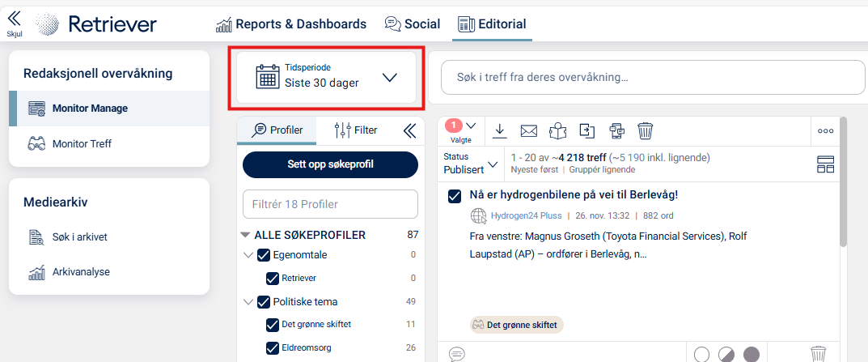
Task: Collapse sidebar with the Skjul arrows
Action: (x=15, y=23)
